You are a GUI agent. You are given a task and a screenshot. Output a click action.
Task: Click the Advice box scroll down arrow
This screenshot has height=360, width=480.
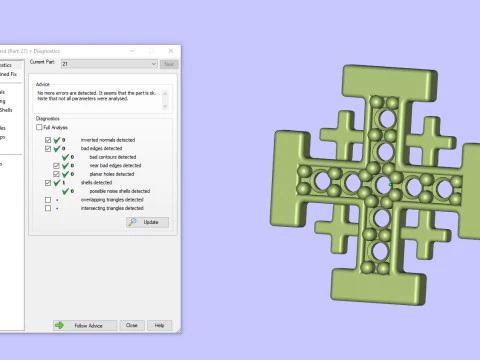165,106
